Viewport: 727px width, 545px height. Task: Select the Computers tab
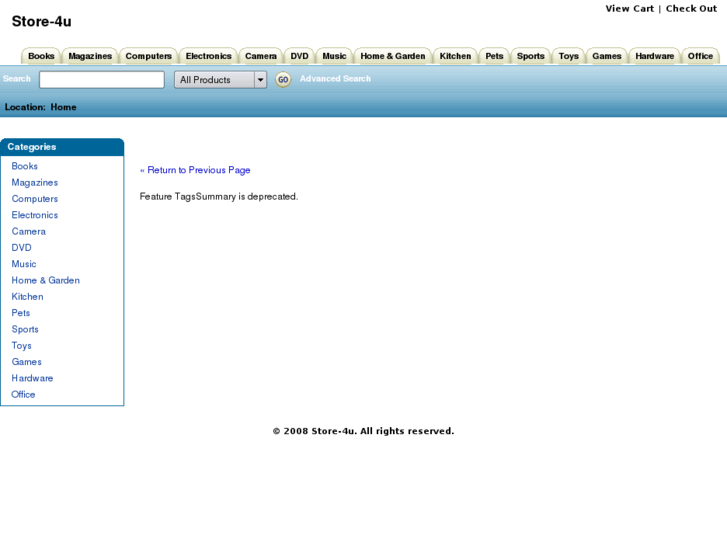pyautogui.click(x=148, y=56)
